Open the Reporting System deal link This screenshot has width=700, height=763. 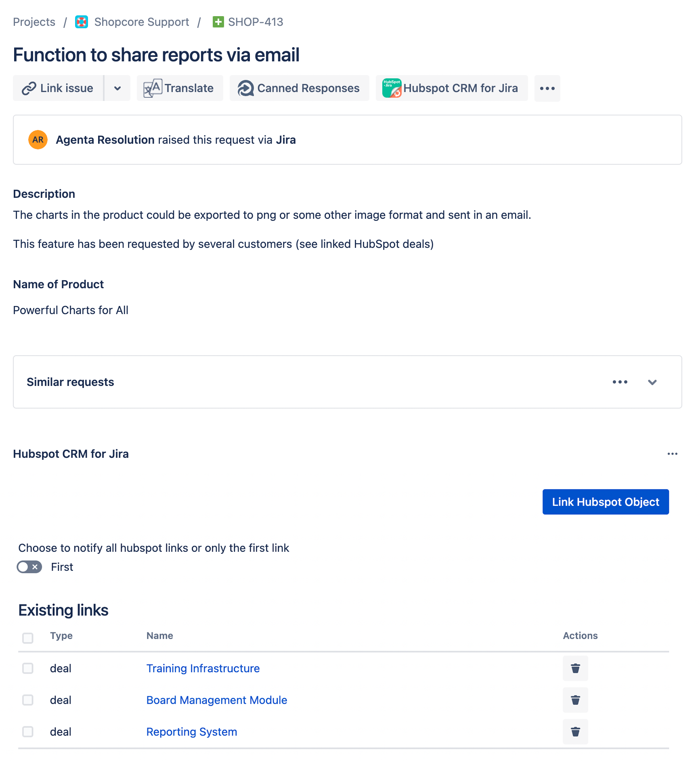point(192,732)
